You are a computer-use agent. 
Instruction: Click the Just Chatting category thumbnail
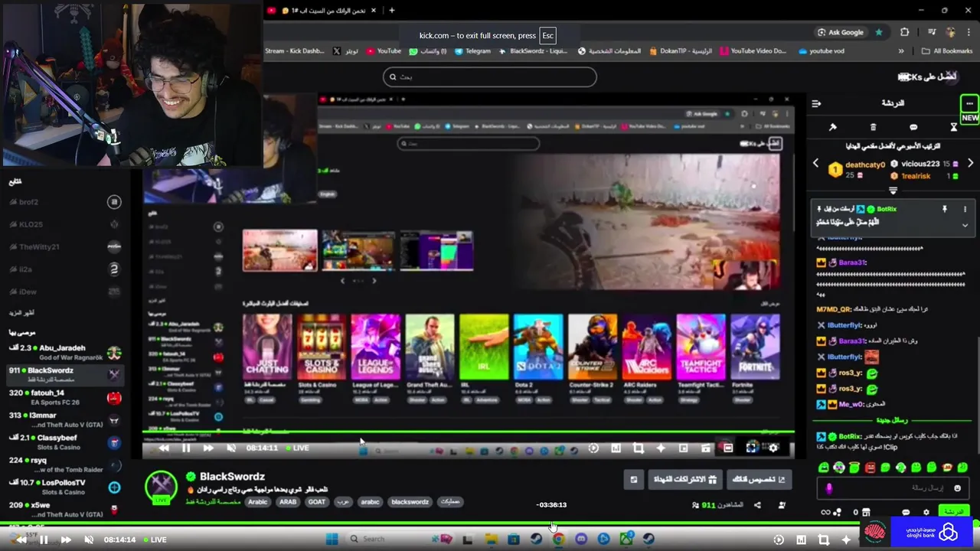point(267,347)
